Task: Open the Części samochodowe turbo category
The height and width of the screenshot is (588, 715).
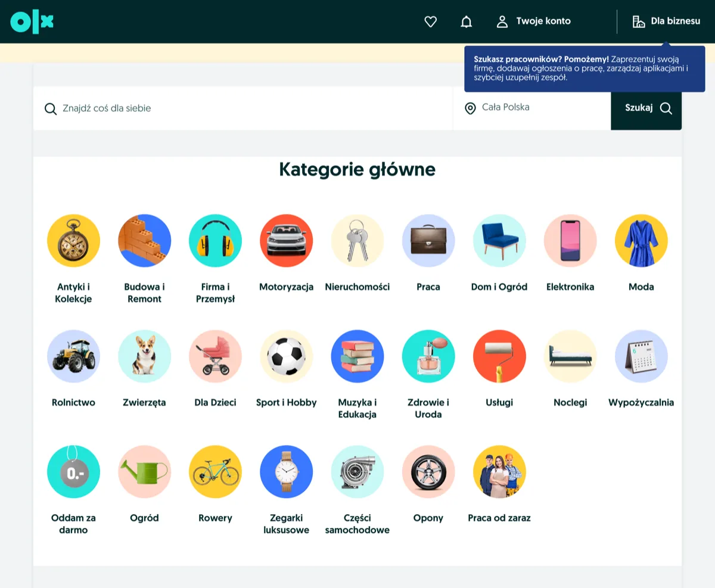Action: [x=357, y=472]
